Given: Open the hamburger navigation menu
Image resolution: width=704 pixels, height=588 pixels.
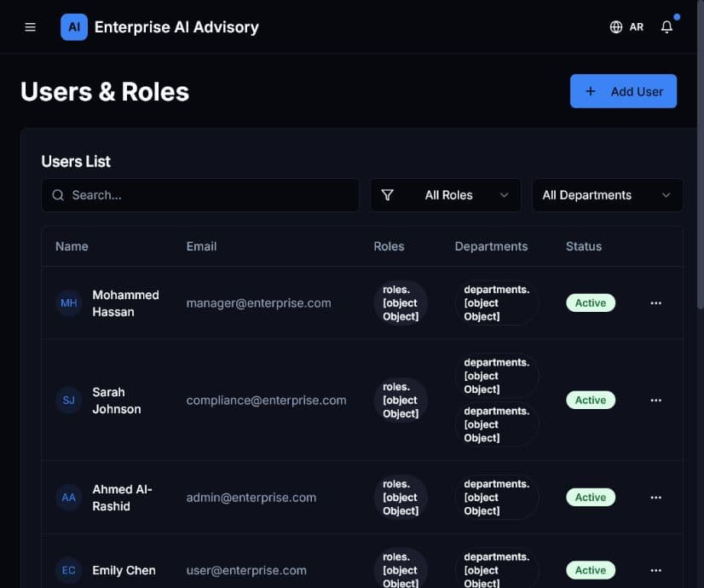Looking at the screenshot, I should pos(30,27).
